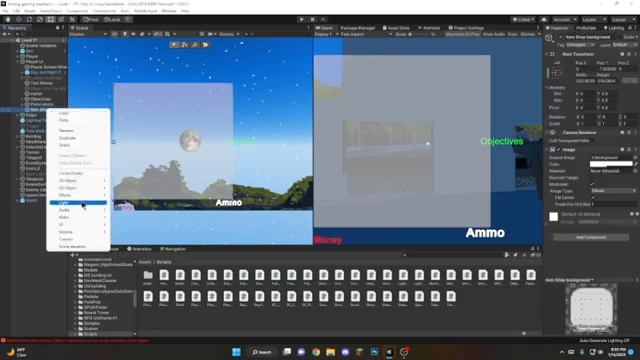Select the Source Image object picker
Screen dimensions: 640x360
coord(635,158)
